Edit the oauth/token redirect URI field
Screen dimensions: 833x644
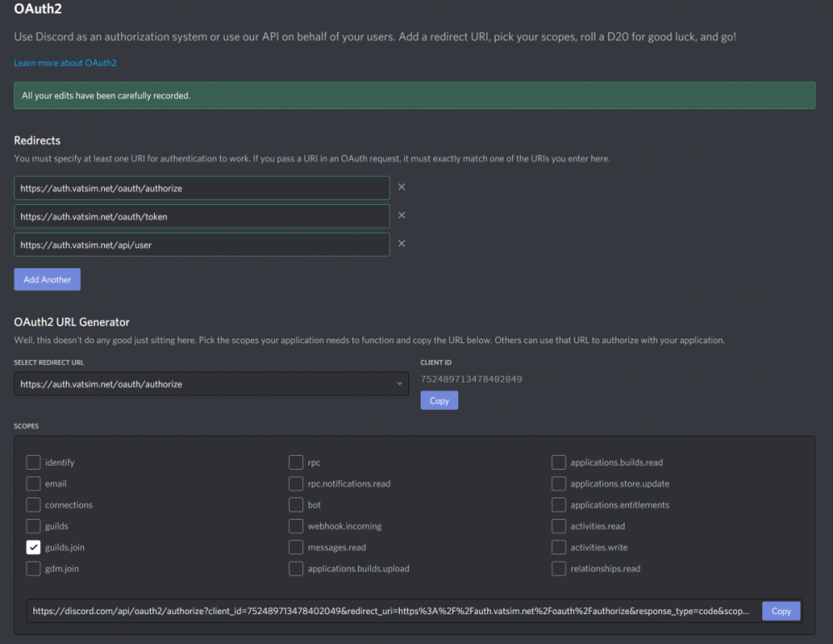point(202,217)
